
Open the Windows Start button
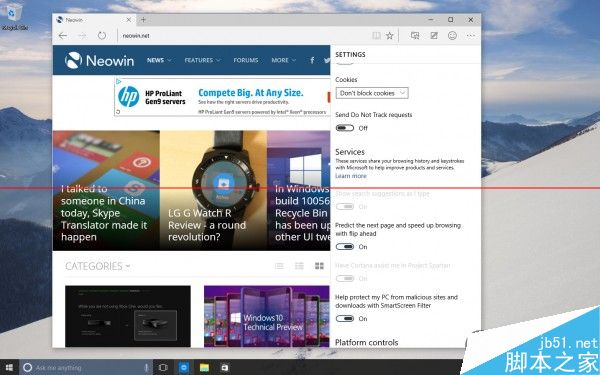tap(9, 368)
